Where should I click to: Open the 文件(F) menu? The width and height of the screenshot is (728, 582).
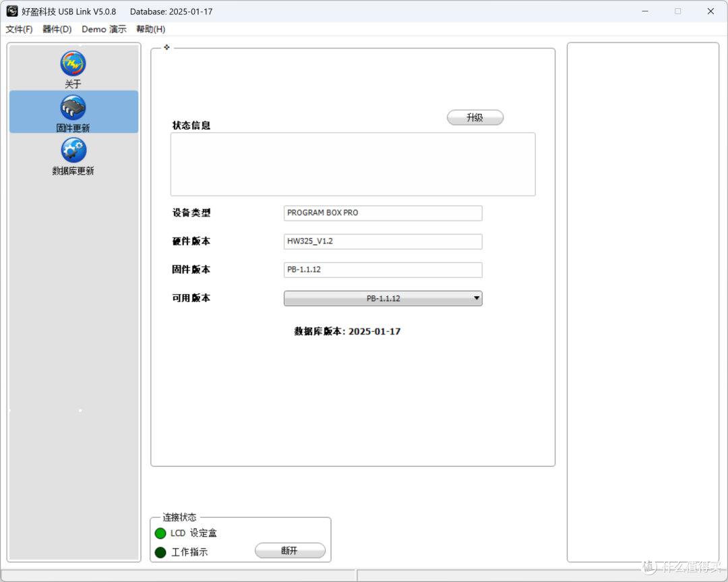pos(19,29)
